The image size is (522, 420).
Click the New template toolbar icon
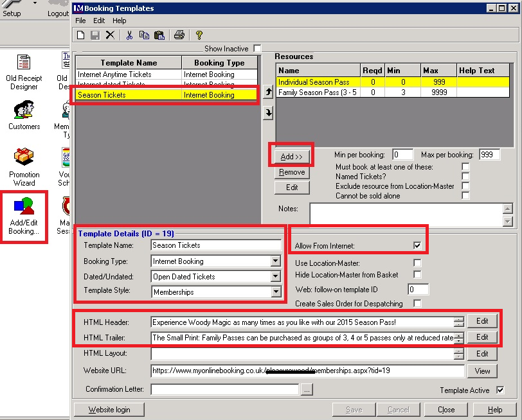pyautogui.click(x=80, y=35)
